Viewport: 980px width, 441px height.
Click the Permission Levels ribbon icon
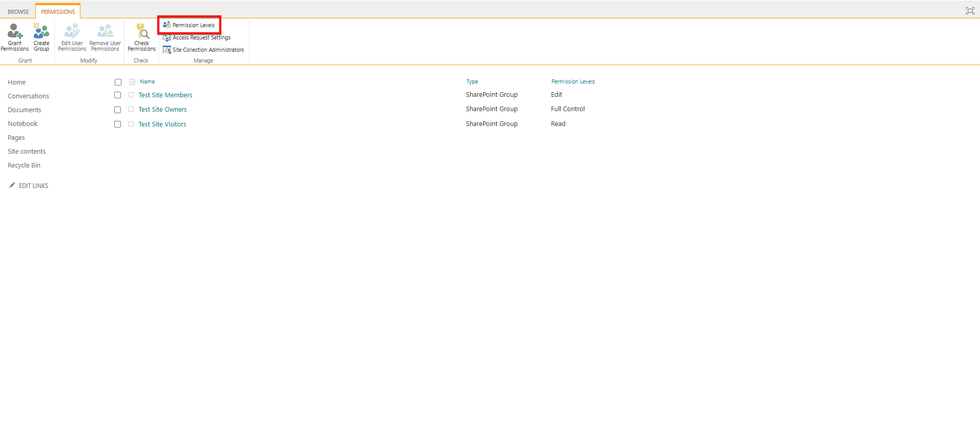pos(166,25)
